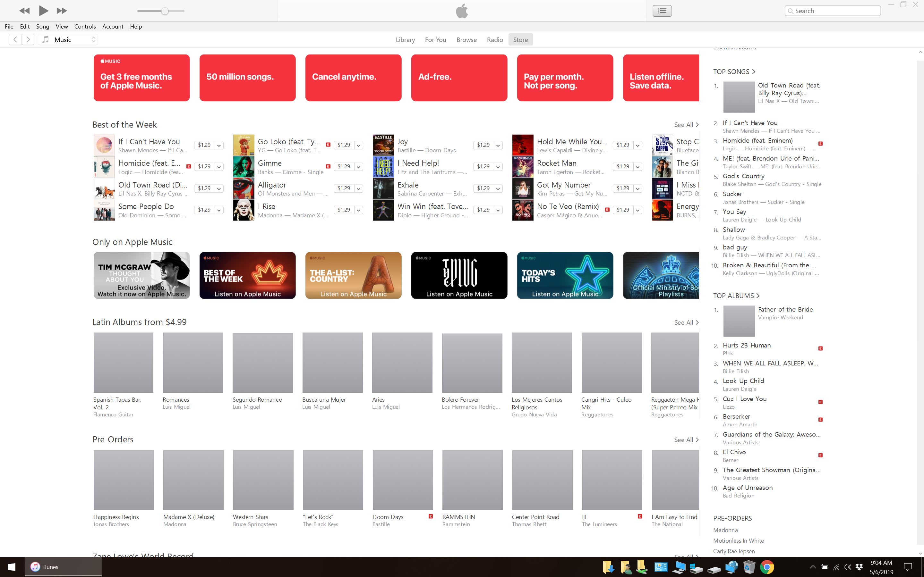Open Windows Start menu
Image resolution: width=924 pixels, height=577 pixels.
tap(12, 567)
